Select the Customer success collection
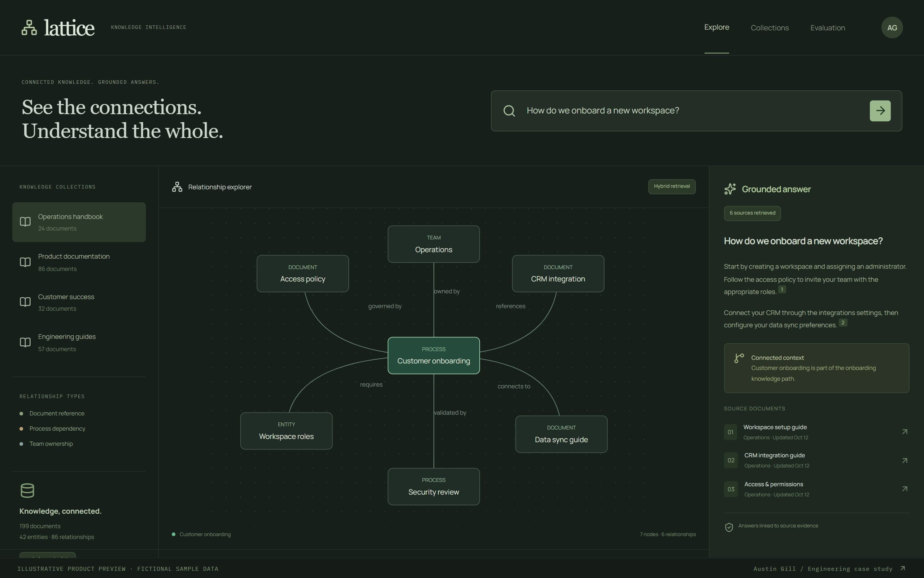 79,302
